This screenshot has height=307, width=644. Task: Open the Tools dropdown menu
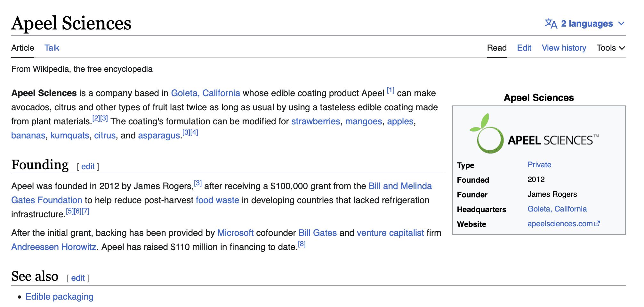(610, 48)
